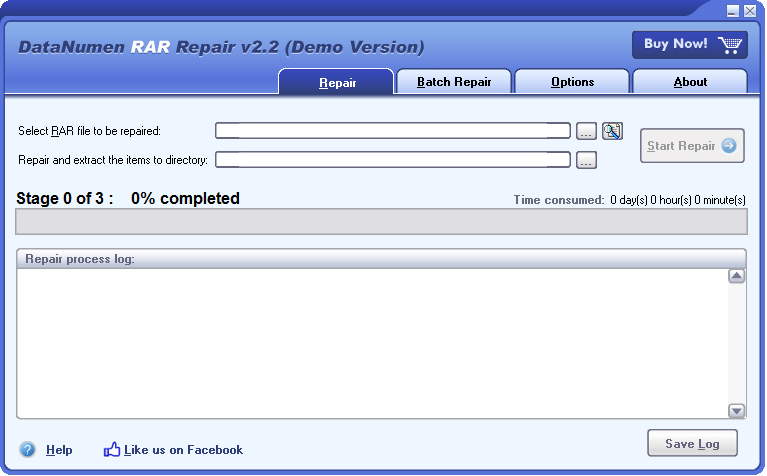Focus the extract directory input field
The width and height of the screenshot is (767, 476).
pyautogui.click(x=393, y=159)
